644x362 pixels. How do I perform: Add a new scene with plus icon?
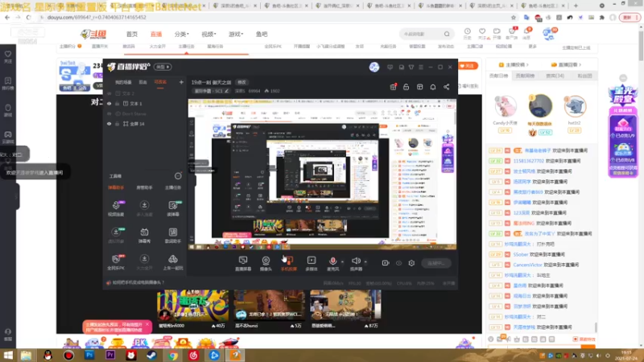coord(181,82)
